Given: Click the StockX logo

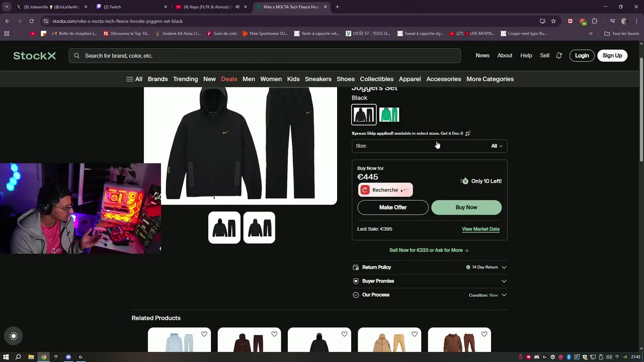Looking at the screenshot, I should pyautogui.click(x=34, y=56).
